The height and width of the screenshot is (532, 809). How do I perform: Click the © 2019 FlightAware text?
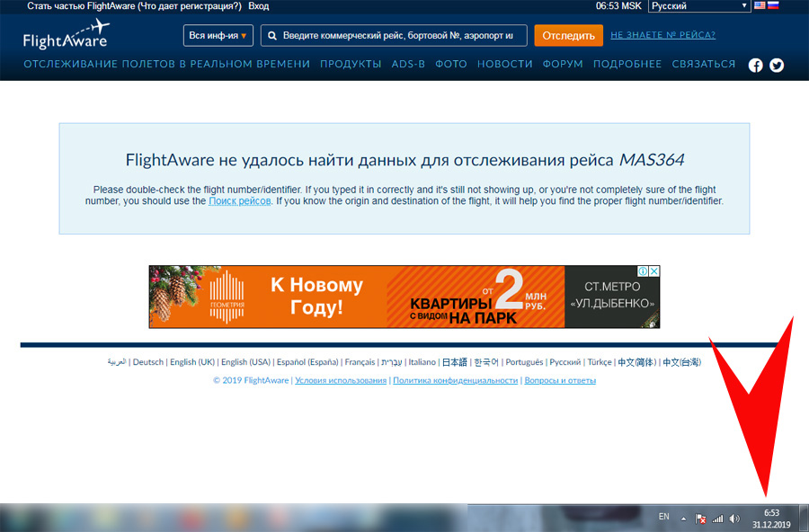coord(251,380)
